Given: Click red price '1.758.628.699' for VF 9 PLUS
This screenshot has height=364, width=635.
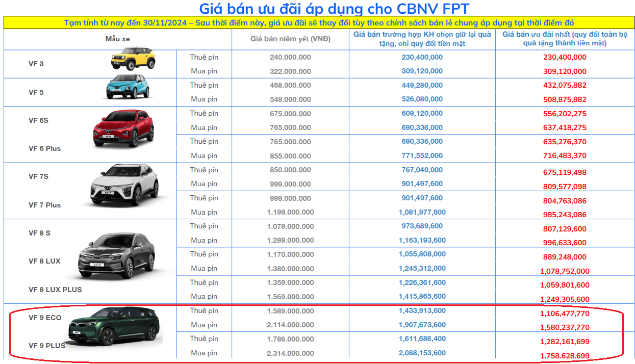Looking at the screenshot, I should (565, 356).
